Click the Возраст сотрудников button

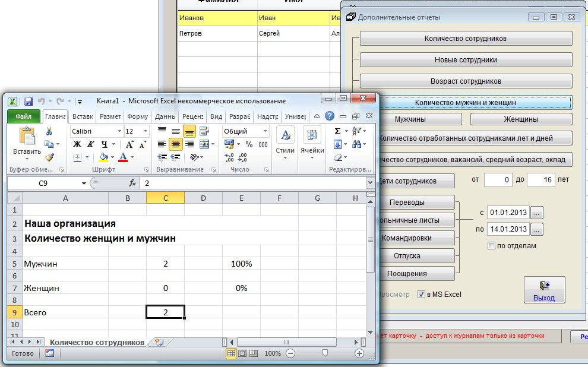[x=466, y=81]
